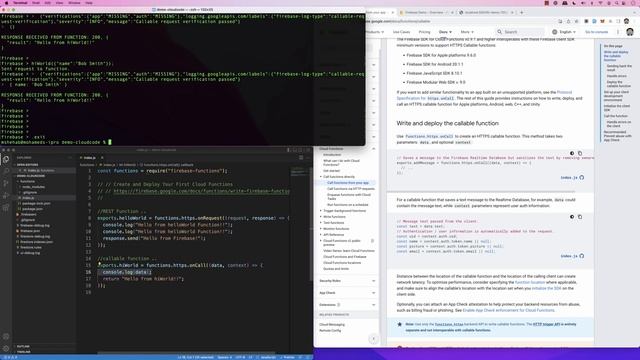Open the Terminal menu in the macOS menu bar
640x360 pixels.
coord(20,3)
